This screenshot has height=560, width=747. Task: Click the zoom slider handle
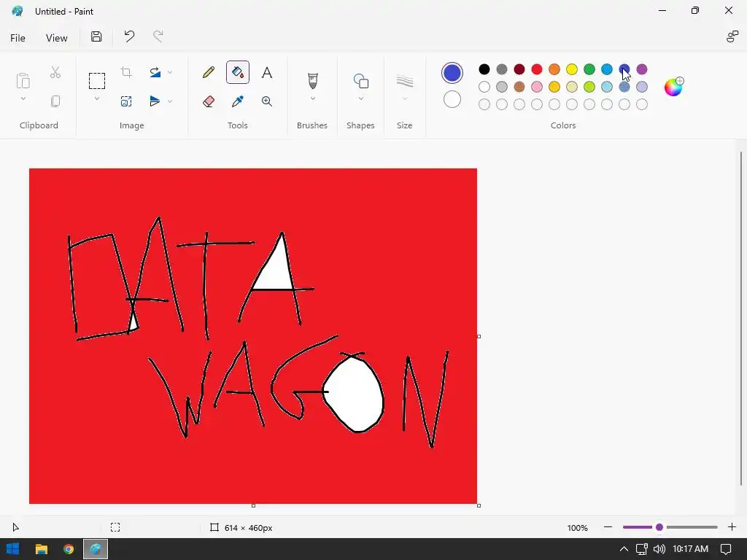(659, 527)
